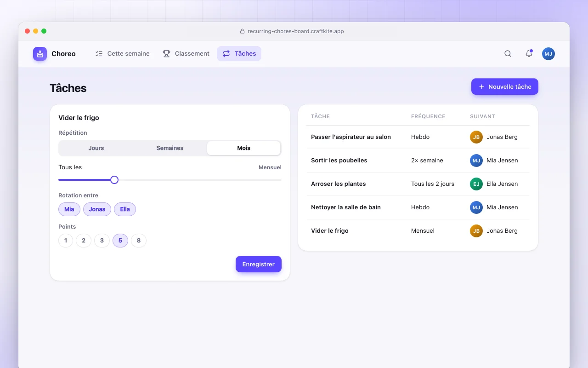Toggle Ella in the rotation chips
This screenshot has width=588, height=368.
point(125,209)
